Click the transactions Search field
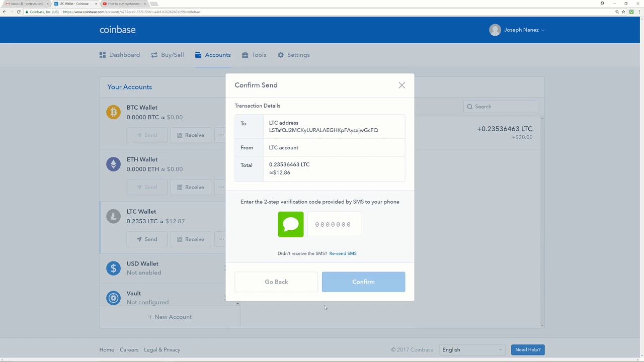 point(501,107)
